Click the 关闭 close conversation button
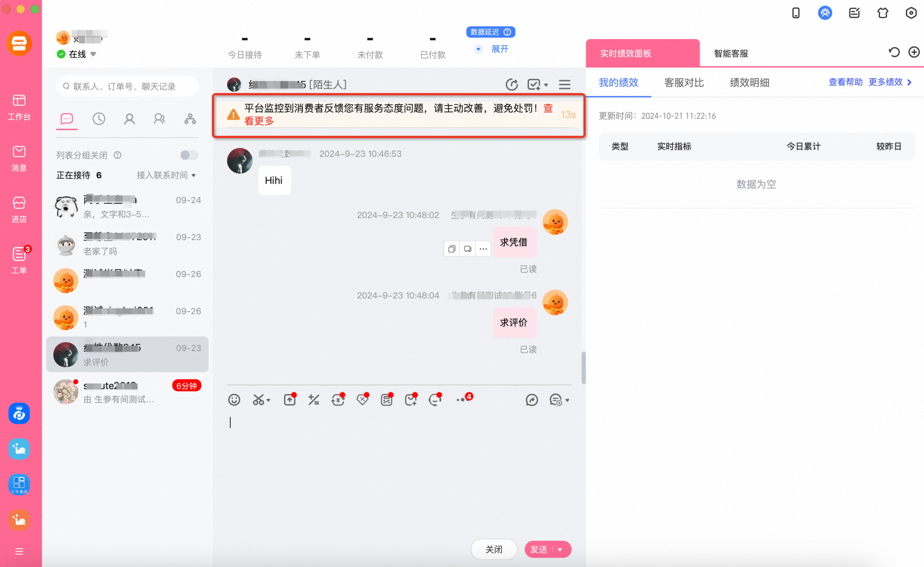Viewport: 924px width, 567px height. pos(494,549)
